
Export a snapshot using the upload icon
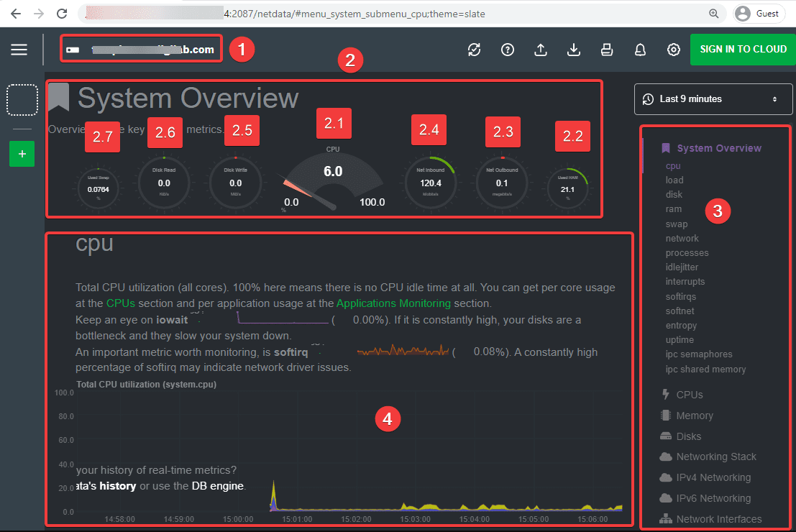pos(540,50)
